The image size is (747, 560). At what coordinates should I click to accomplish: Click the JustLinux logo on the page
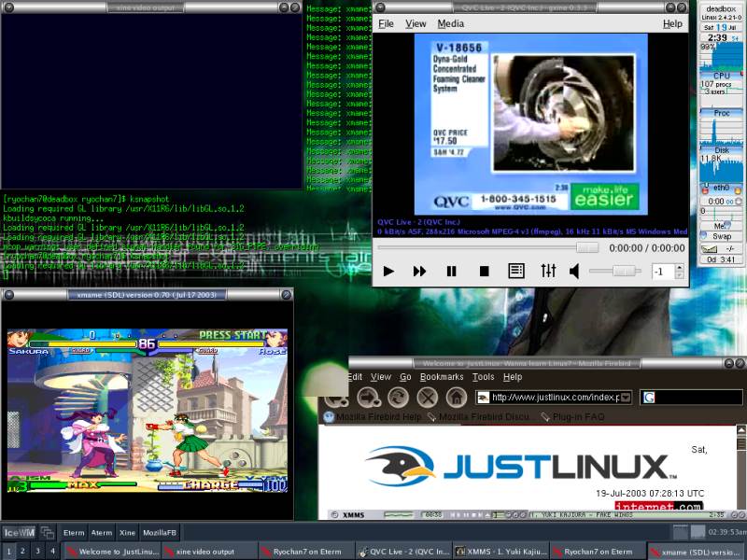520,465
